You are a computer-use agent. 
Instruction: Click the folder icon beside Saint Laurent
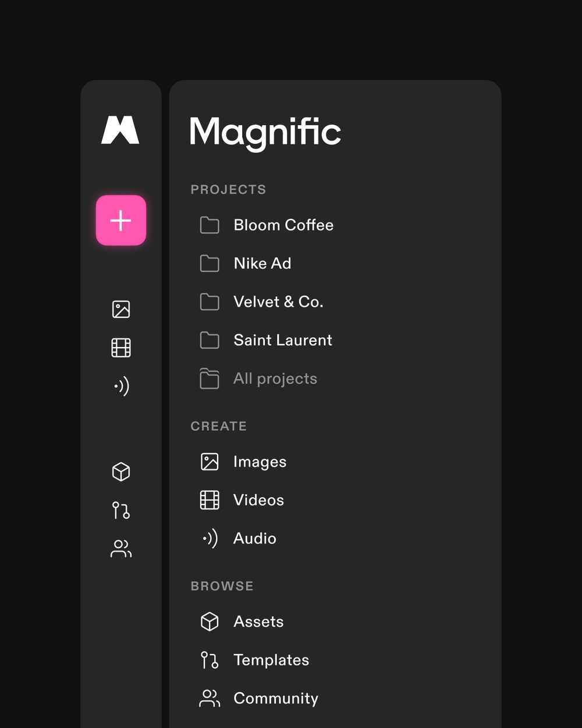[x=210, y=340]
